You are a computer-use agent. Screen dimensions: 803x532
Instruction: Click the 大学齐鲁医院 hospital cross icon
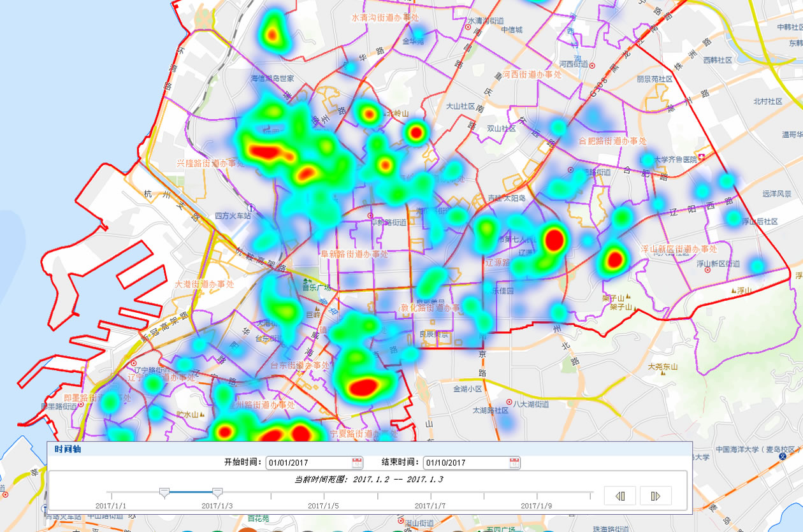coord(702,157)
